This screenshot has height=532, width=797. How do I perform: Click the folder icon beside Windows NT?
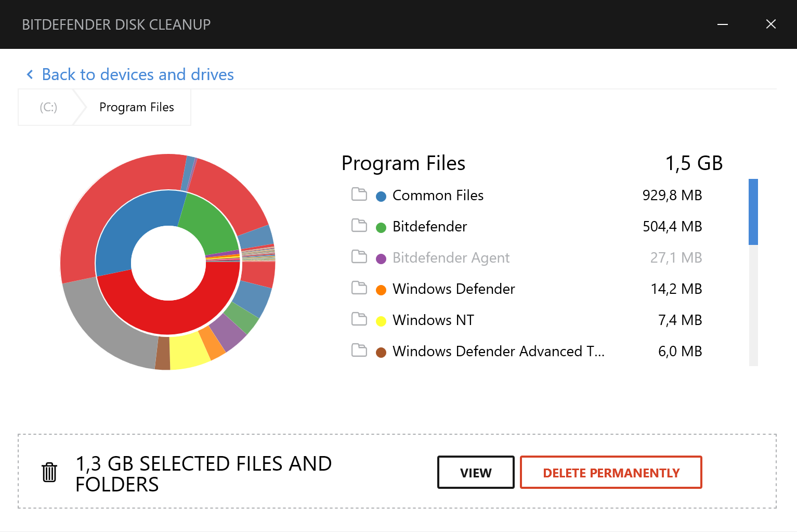(x=359, y=319)
